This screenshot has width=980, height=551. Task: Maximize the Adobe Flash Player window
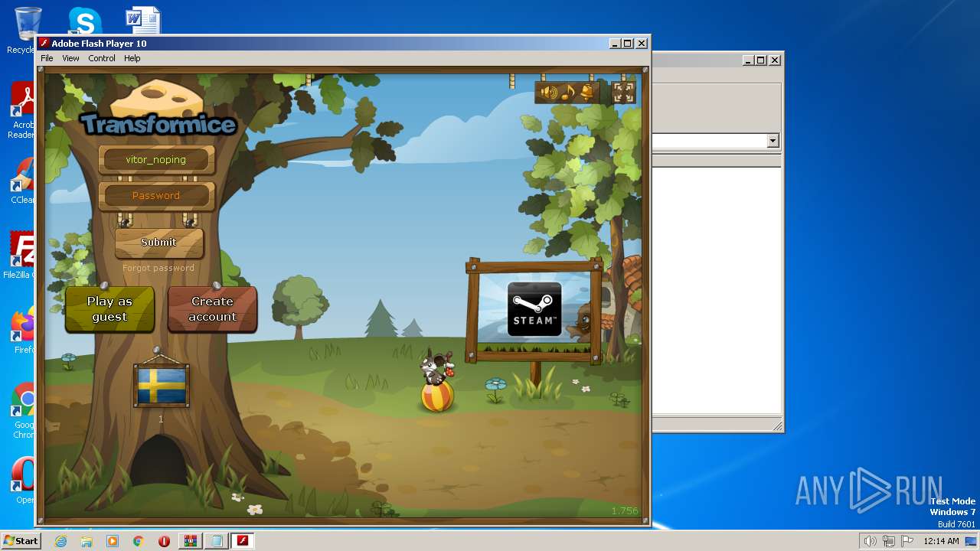(628, 44)
